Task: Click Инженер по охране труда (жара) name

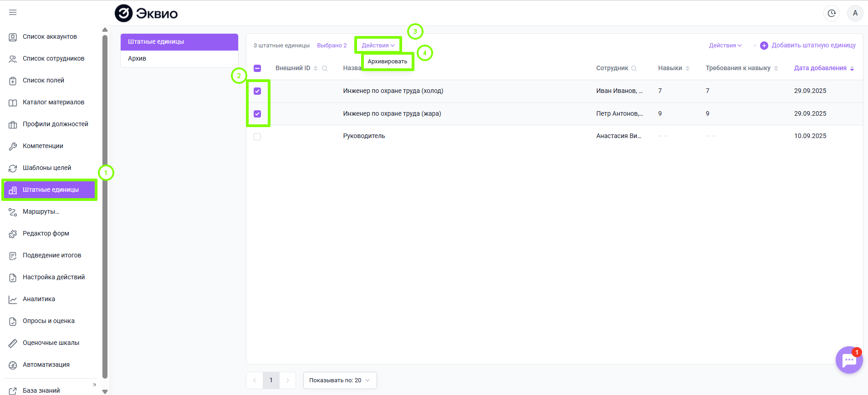Action: [392, 114]
